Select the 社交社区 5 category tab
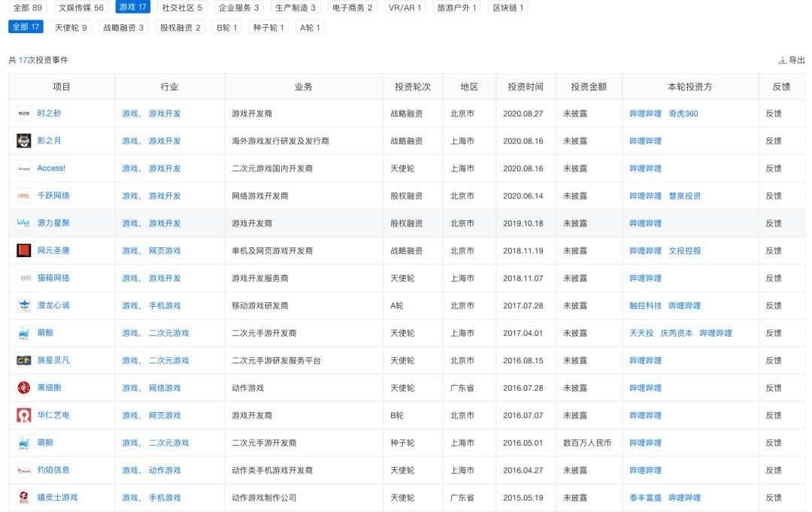This screenshot has height=512, width=812. [180, 7]
